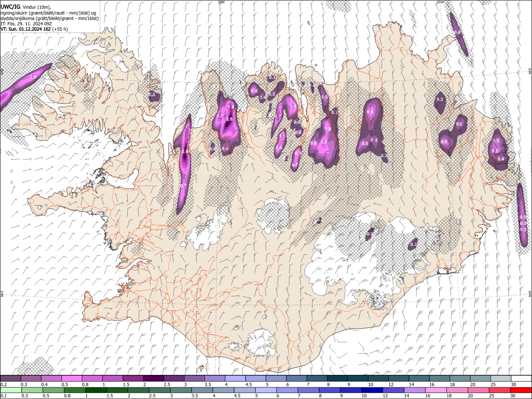Click the "rigning/skúrir" legend description line

(x=48, y=13)
